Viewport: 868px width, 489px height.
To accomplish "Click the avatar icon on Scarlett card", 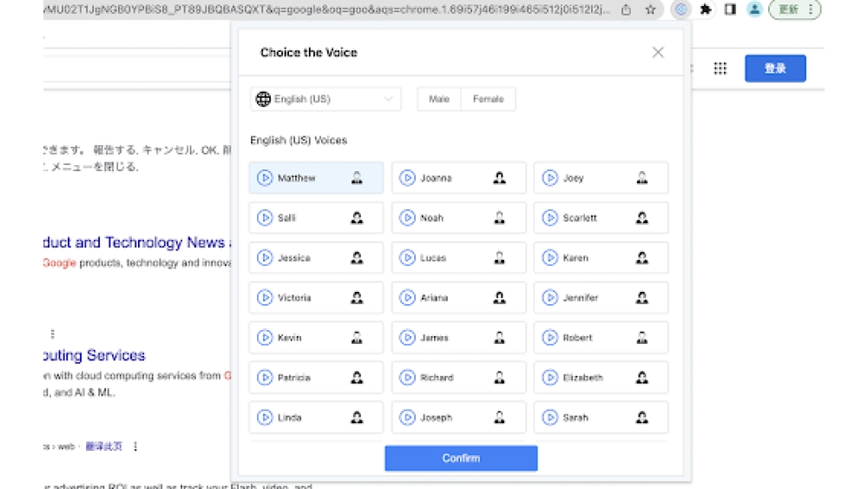I will (641, 218).
